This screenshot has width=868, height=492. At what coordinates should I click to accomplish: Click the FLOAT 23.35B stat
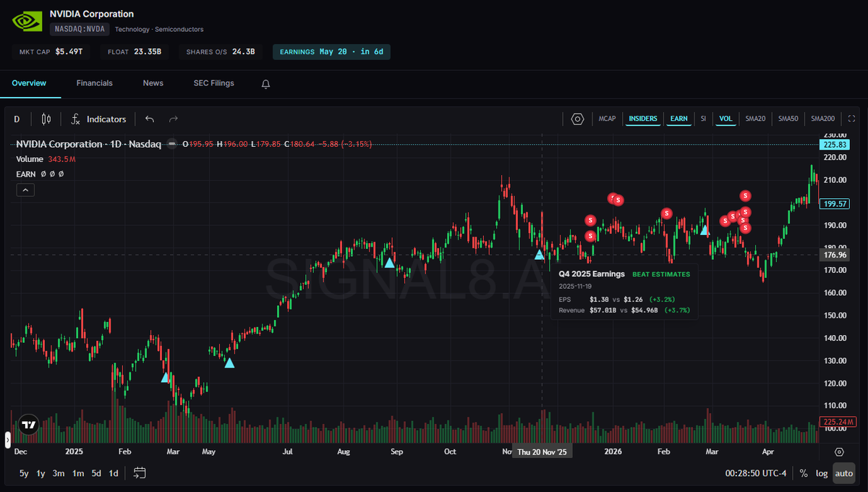tap(135, 52)
